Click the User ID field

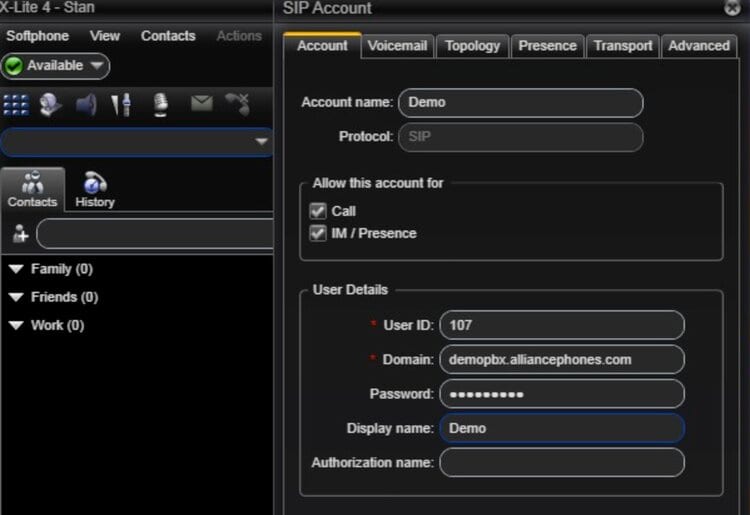tap(562, 325)
